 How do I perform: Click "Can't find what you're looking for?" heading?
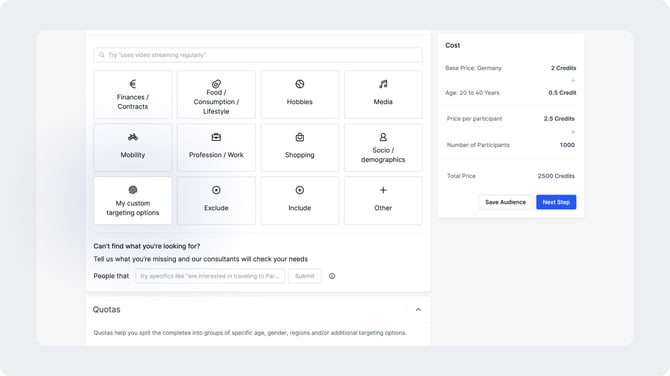[147, 246]
